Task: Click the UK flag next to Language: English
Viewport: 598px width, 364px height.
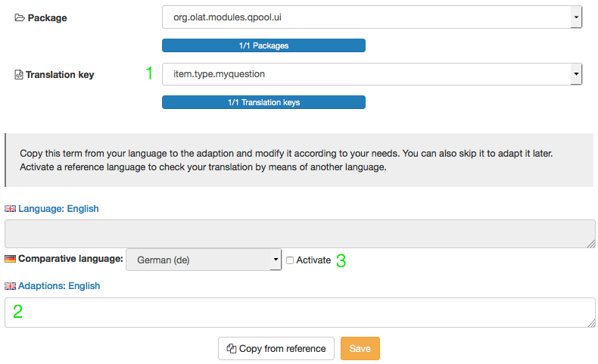Action: point(10,208)
